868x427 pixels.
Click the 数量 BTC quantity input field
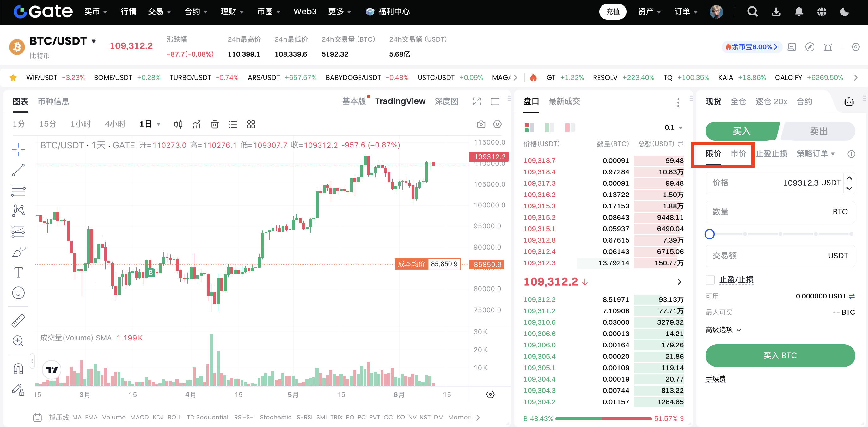[x=780, y=212]
